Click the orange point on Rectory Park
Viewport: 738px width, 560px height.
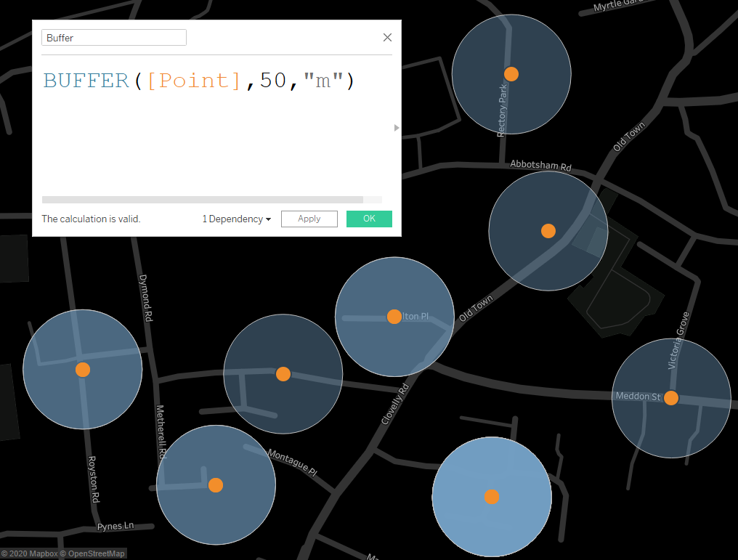pos(511,73)
